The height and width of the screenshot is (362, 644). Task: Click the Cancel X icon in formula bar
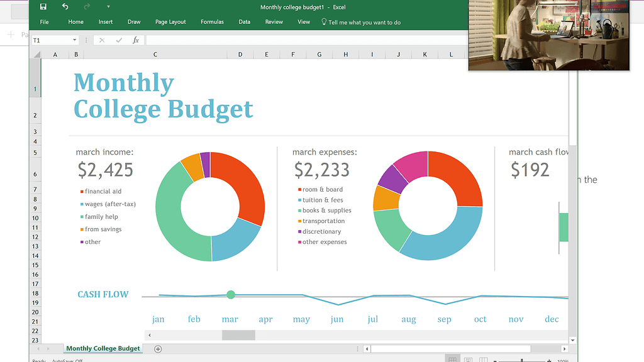point(102,40)
